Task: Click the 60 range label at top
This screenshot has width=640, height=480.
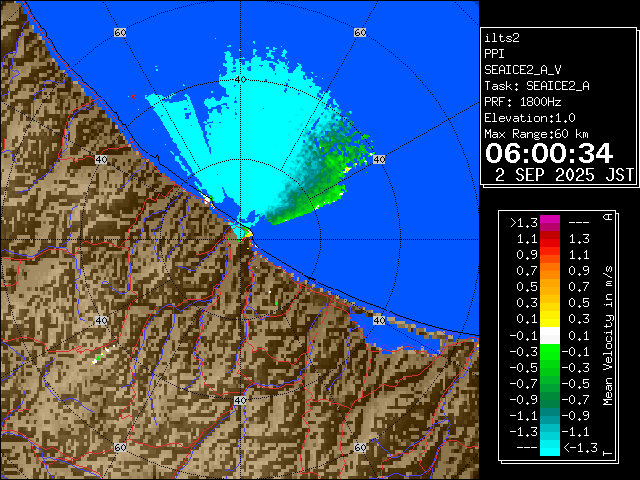Action: (120, 33)
